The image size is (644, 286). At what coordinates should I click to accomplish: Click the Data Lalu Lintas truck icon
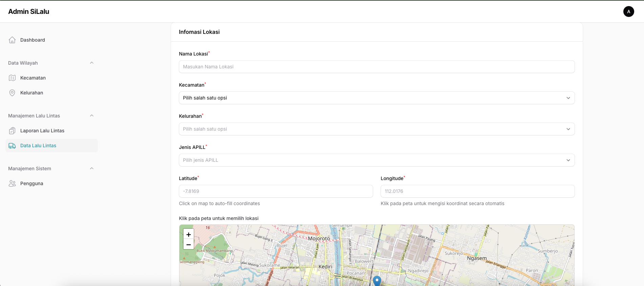point(12,146)
